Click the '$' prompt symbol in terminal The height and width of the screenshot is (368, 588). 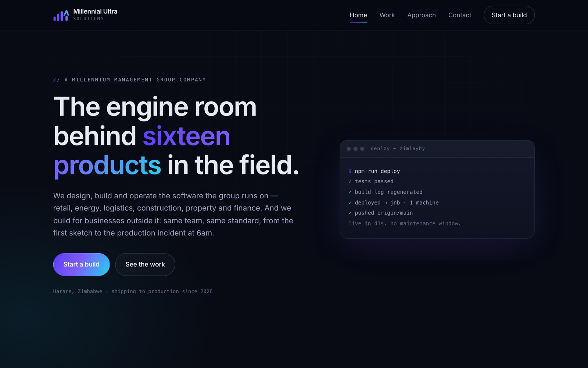(x=350, y=171)
